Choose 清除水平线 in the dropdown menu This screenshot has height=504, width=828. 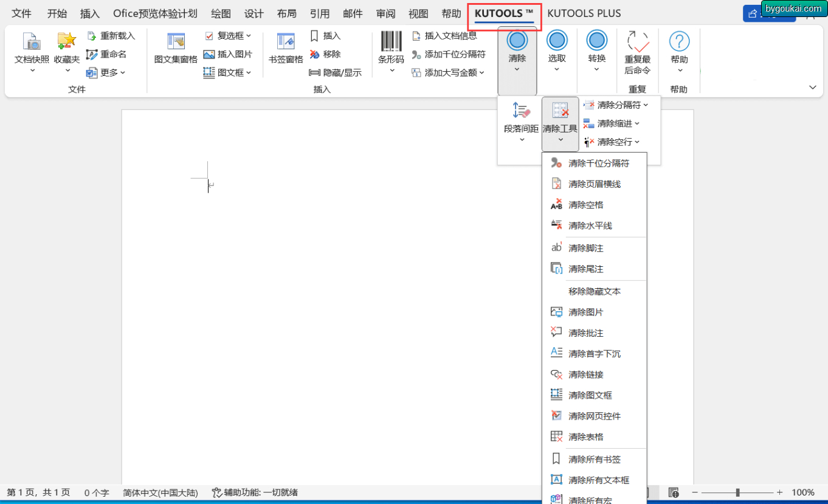click(594, 226)
